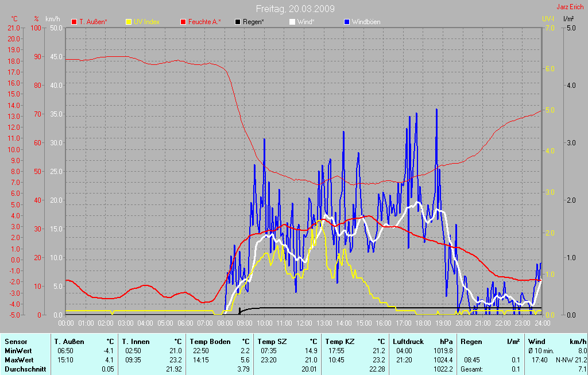The image size is (588, 375).
Task: Select the Durchschnitt row label
Action: tap(25, 369)
